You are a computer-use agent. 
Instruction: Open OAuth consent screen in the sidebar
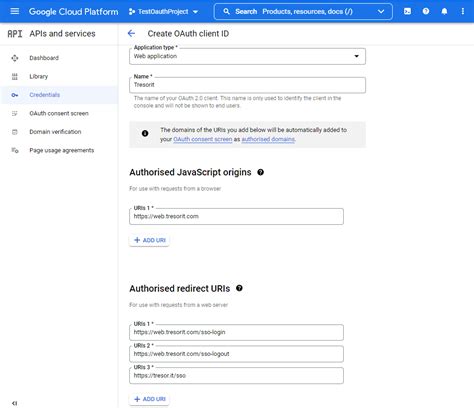[x=59, y=113]
